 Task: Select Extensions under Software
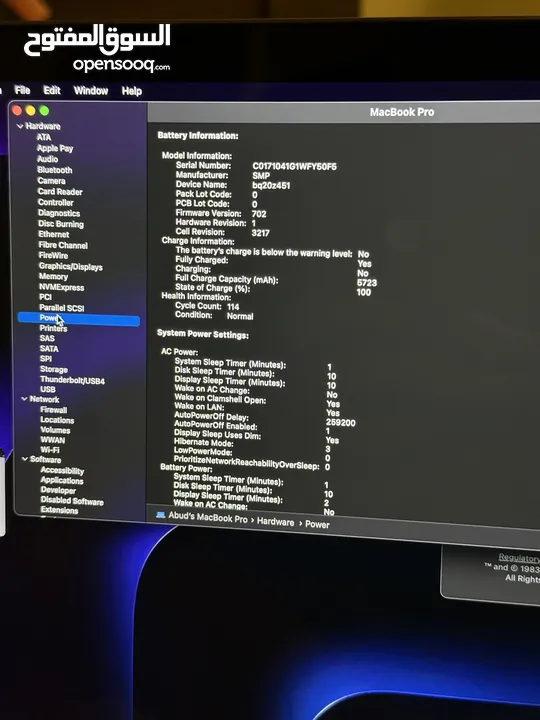59,510
